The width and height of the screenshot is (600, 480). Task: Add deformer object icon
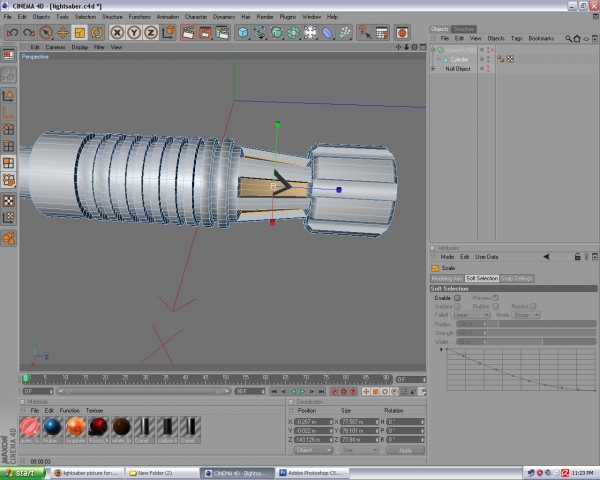327,33
